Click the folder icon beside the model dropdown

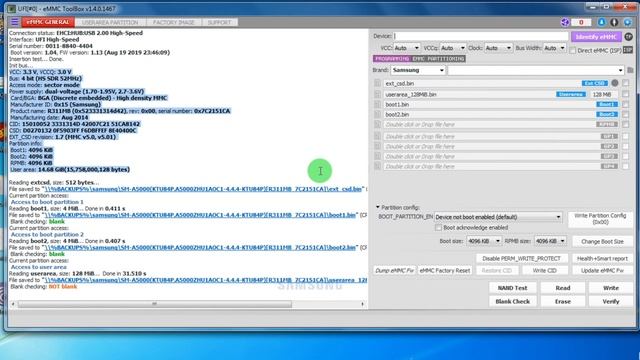630,70
